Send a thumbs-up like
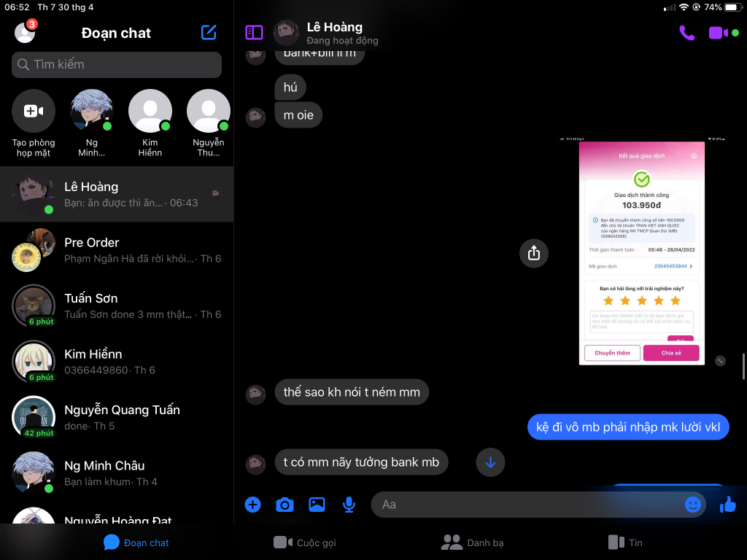This screenshot has width=747, height=560. pyautogui.click(x=727, y=505)
